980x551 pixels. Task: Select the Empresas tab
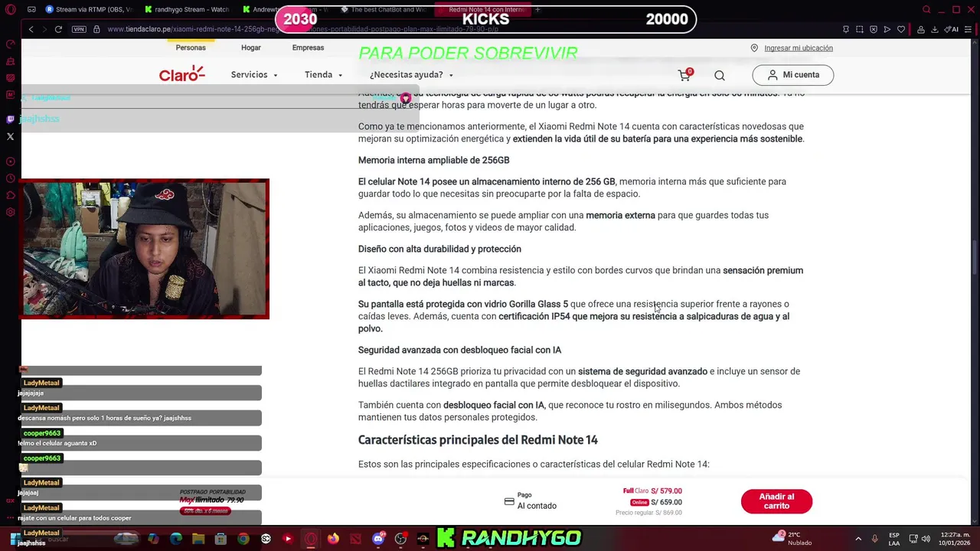(308, 47)
